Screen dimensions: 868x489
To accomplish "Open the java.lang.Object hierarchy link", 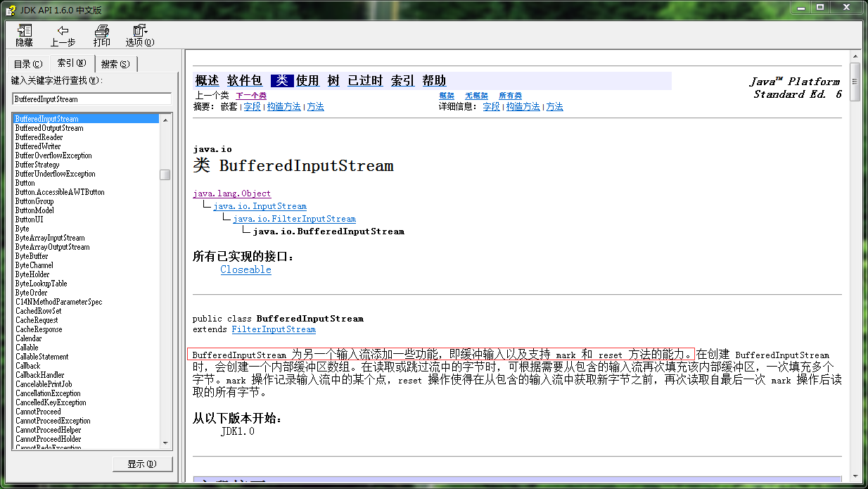I will pos(231,193).
